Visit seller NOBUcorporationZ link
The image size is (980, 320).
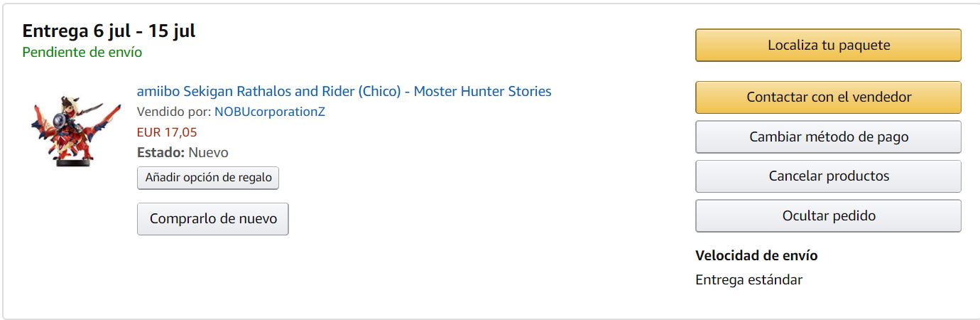pos(270,112)
